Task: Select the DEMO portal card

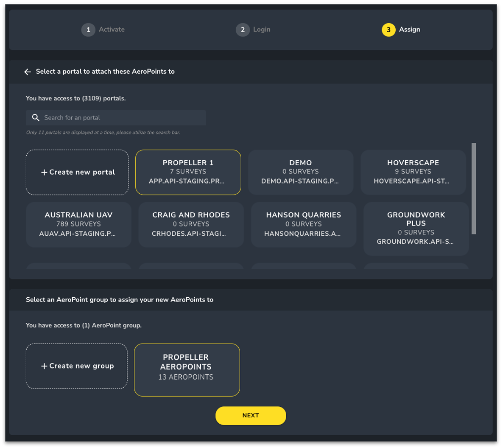Action: [300, 172]
